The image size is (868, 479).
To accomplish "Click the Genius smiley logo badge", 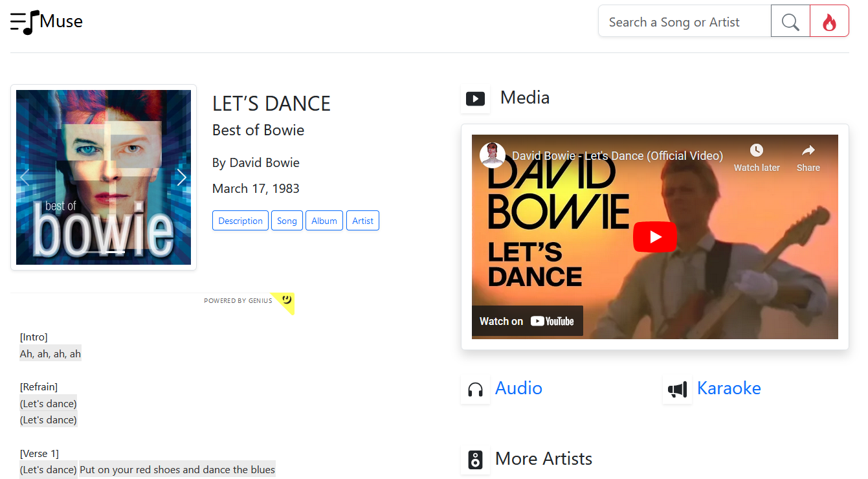I will 283,302.
